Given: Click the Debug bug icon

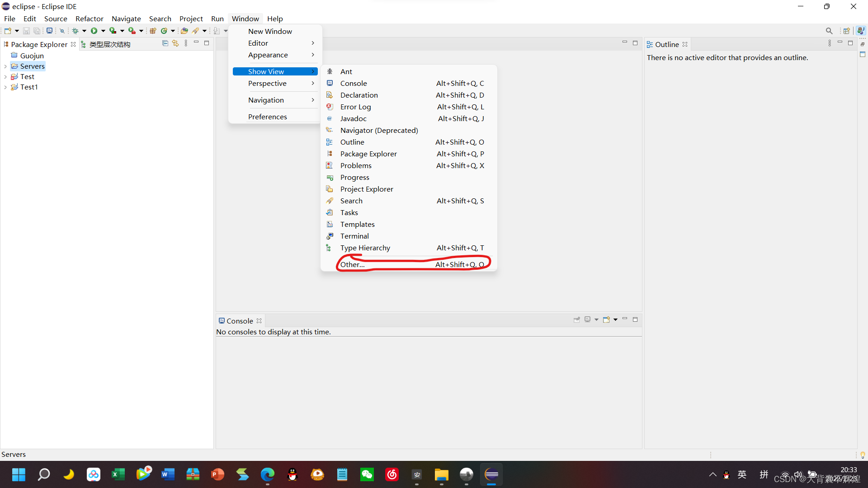Looking at the screenshot, I should click(75, 31).
